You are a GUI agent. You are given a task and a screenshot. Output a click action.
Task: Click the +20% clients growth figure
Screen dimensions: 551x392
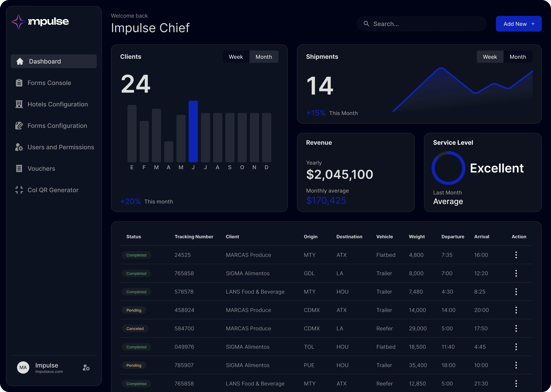[x=130, y=201]
